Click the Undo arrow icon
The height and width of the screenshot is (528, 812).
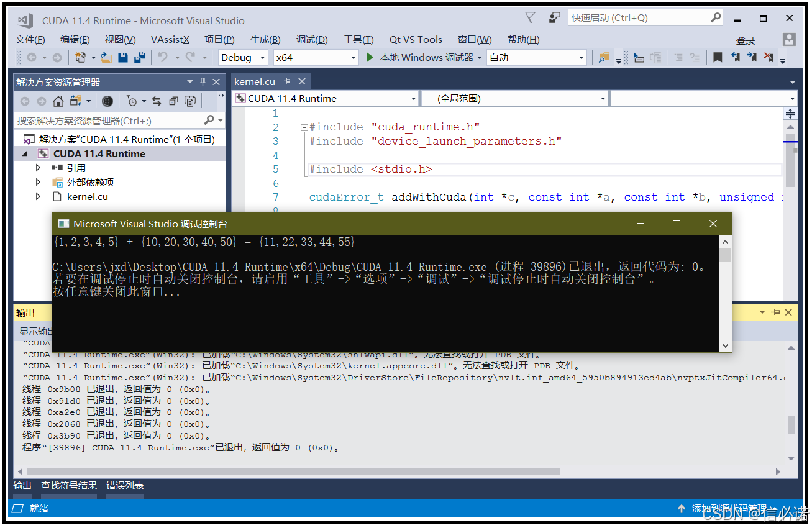163,57
